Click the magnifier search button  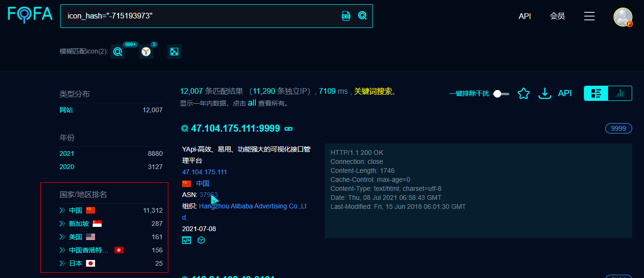coord(362,16)
